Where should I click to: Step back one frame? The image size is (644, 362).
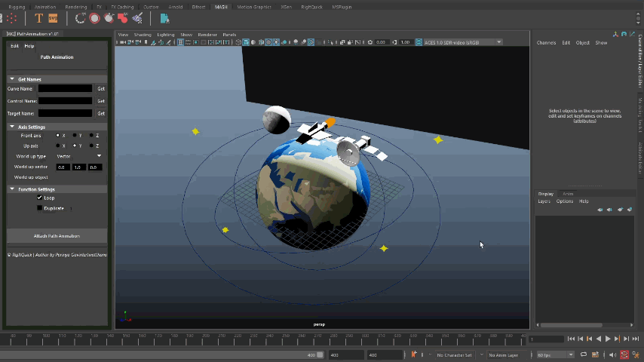tap(581, 339)
